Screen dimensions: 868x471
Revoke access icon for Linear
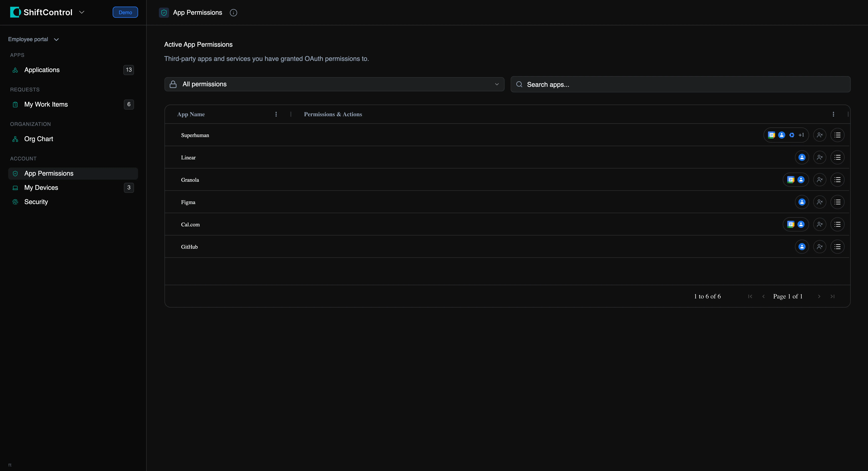(820, 157)
